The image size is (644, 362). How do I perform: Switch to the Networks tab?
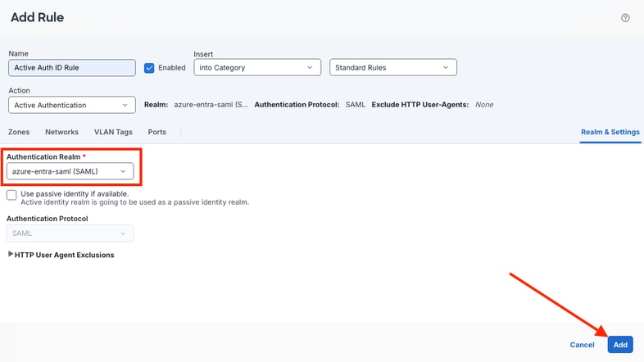pyautogui.click(x=61, y=132)
